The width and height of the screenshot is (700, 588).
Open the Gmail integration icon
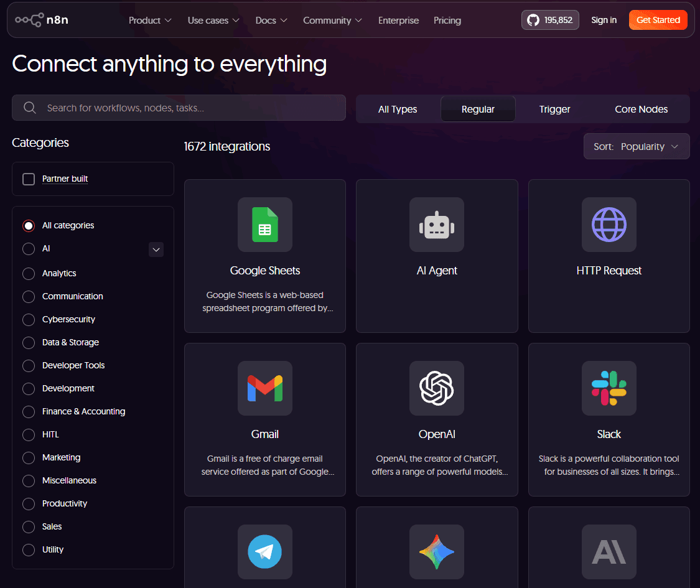264,388
